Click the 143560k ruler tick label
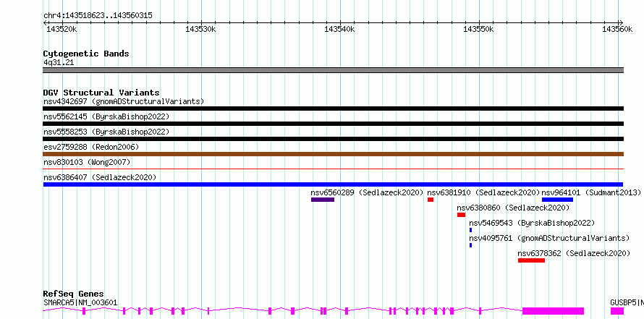This screenshot has width=644, height=319. tap(617, 30)
